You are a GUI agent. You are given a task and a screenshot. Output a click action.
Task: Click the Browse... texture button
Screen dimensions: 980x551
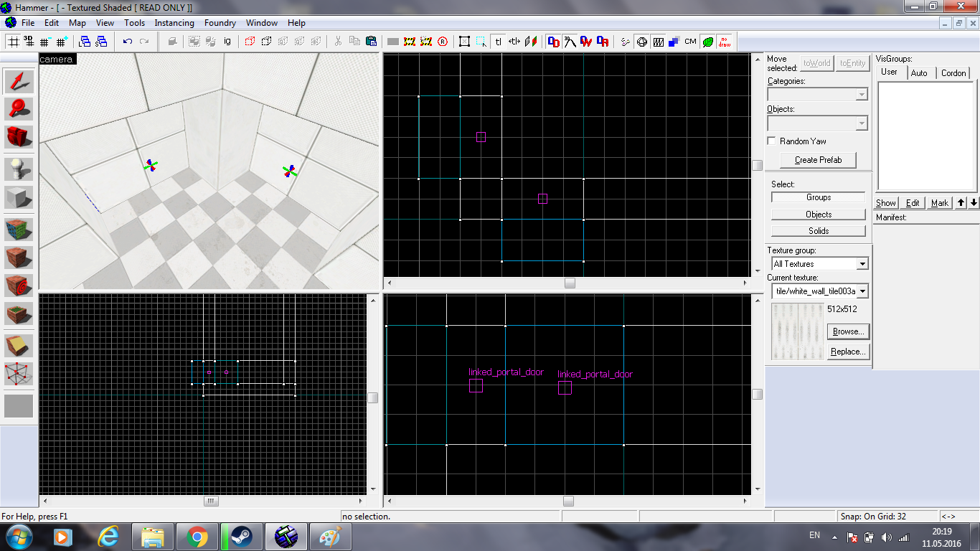click(849, 331)
